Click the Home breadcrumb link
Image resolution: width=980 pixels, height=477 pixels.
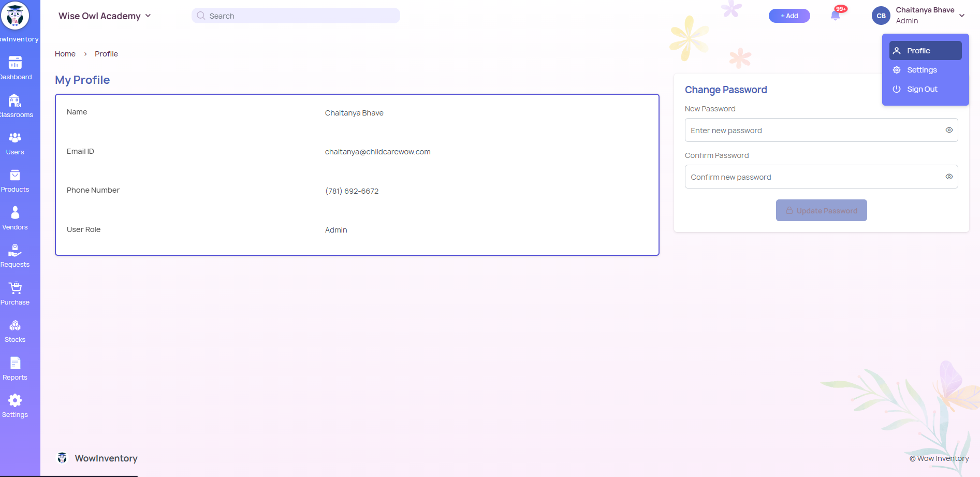65,54
